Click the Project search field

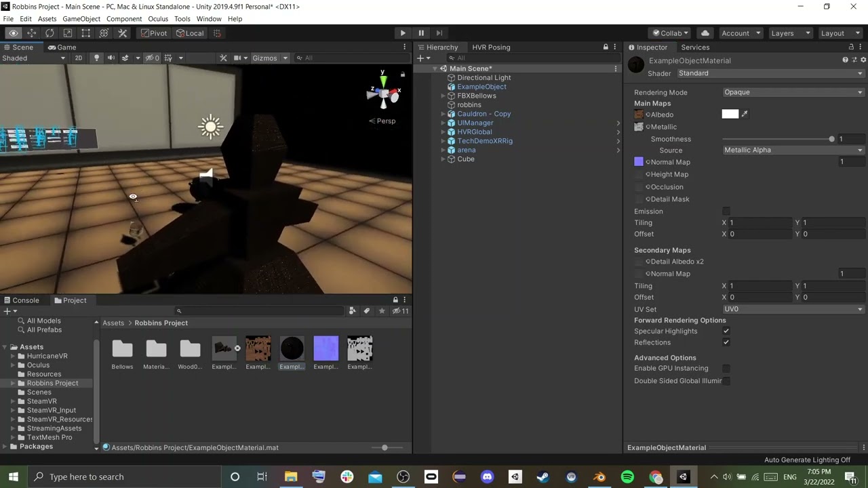(x=260, y=311)
